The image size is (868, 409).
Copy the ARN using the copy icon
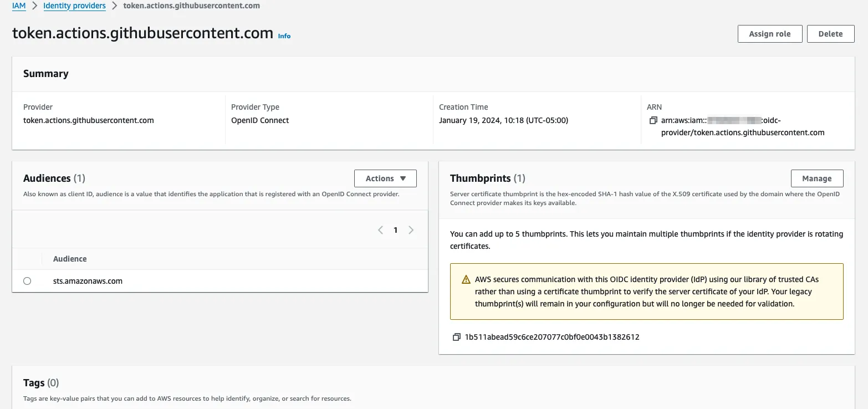click(653, 120)
